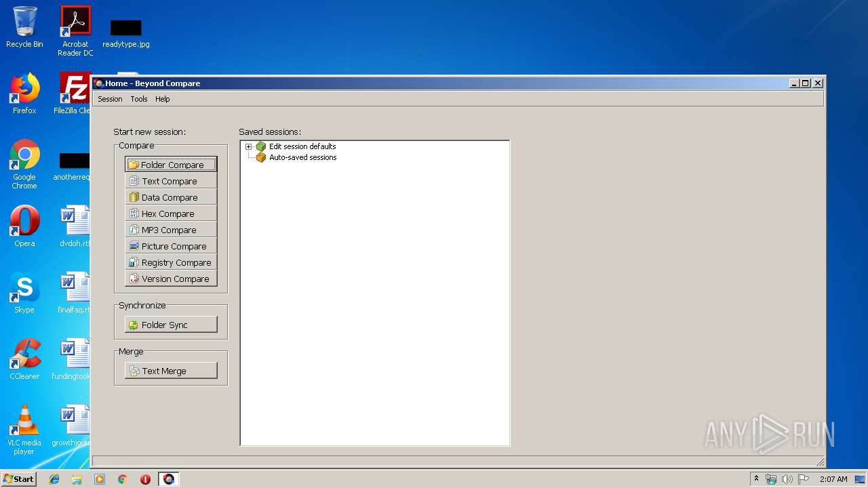The height and width of the screenshot is (488, 868).
Task: Switch to Beyond Compare taskbar button
Action: (x=168, y=479)
